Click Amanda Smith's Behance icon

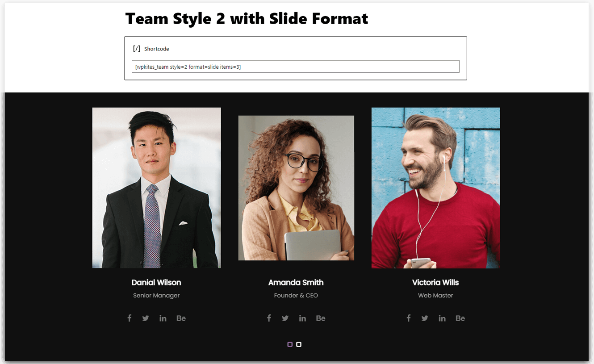click(321, 318)
